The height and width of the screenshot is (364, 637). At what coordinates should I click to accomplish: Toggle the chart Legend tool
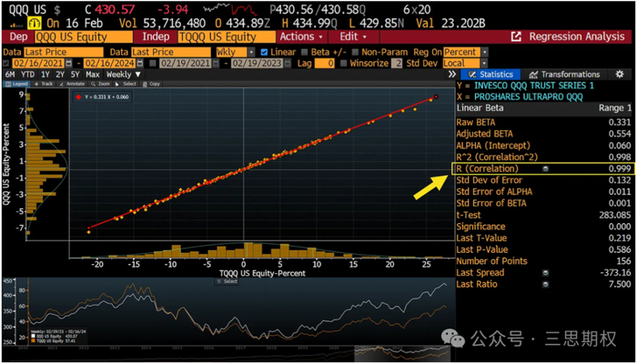16,84
